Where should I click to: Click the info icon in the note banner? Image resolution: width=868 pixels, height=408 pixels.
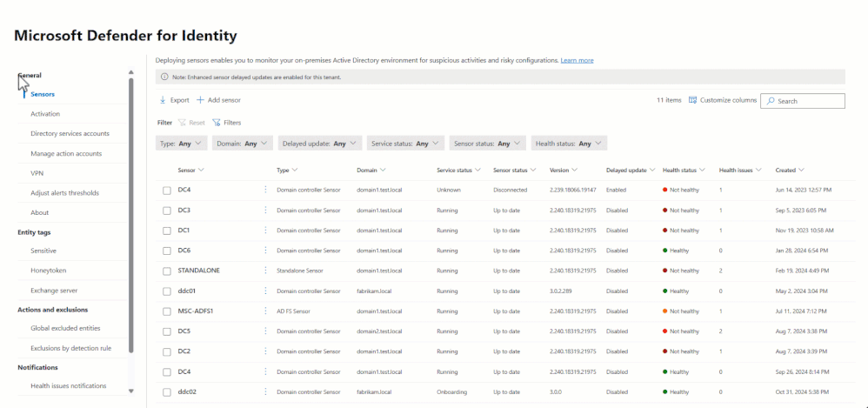(164, 77)
